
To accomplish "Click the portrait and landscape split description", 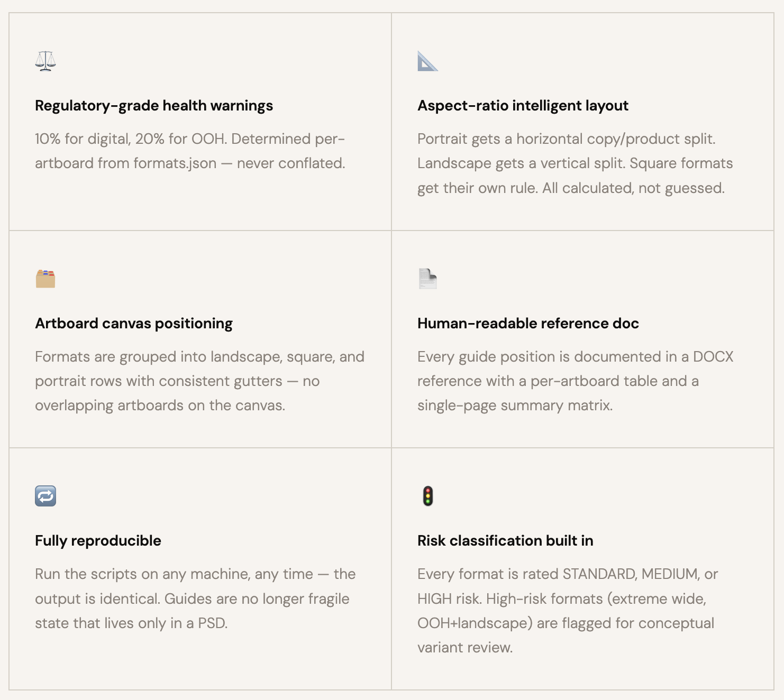I will click(575, 163).
